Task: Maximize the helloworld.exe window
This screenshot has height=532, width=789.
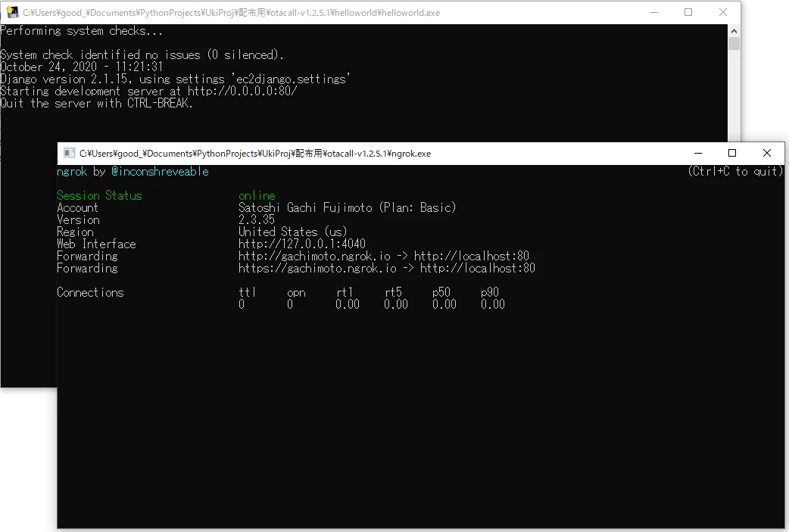Action: (x=688, y=12)
